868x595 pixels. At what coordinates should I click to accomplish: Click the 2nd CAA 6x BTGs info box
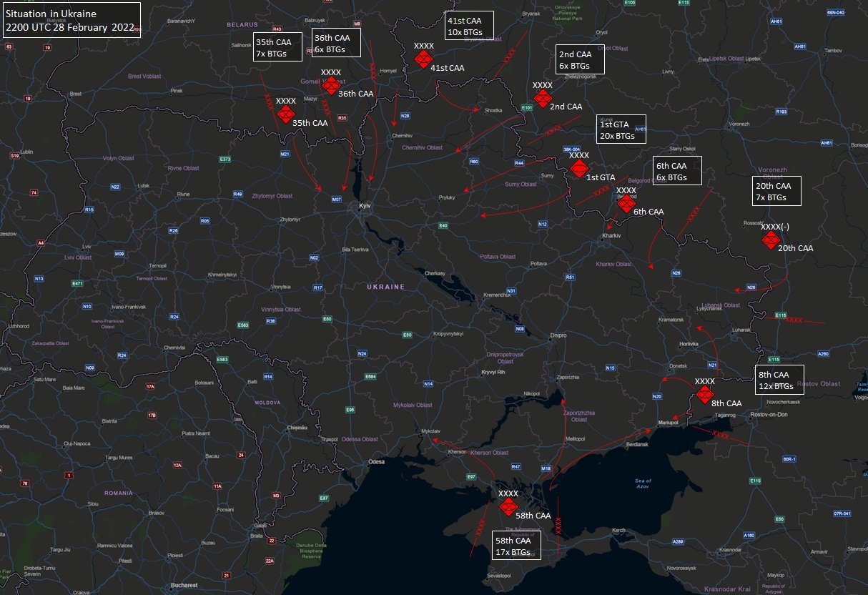tap(581, 60)
